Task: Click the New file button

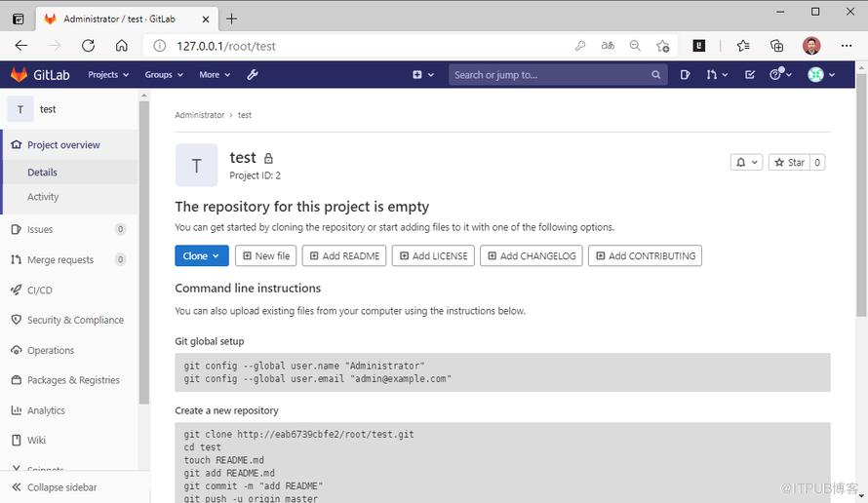Action: [x=265, y=255]
